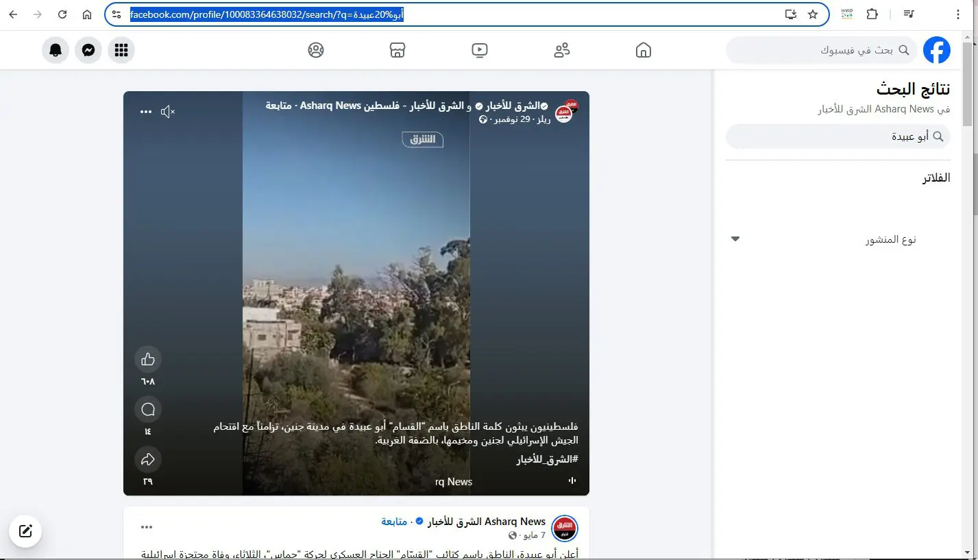Follow Asharq News via متابعة link

click(x=394, y=522)
